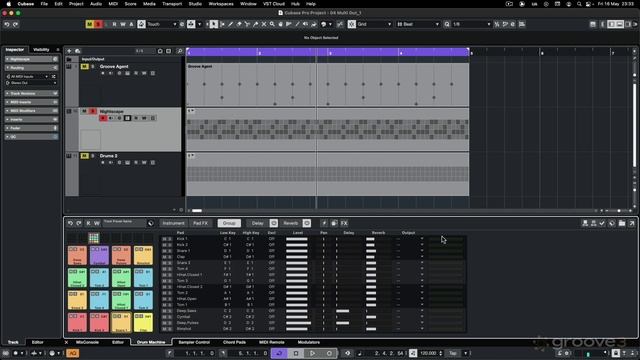640x360 pixels.
Task: Select the Object Selection arrow tool
Action: (213, 24)
